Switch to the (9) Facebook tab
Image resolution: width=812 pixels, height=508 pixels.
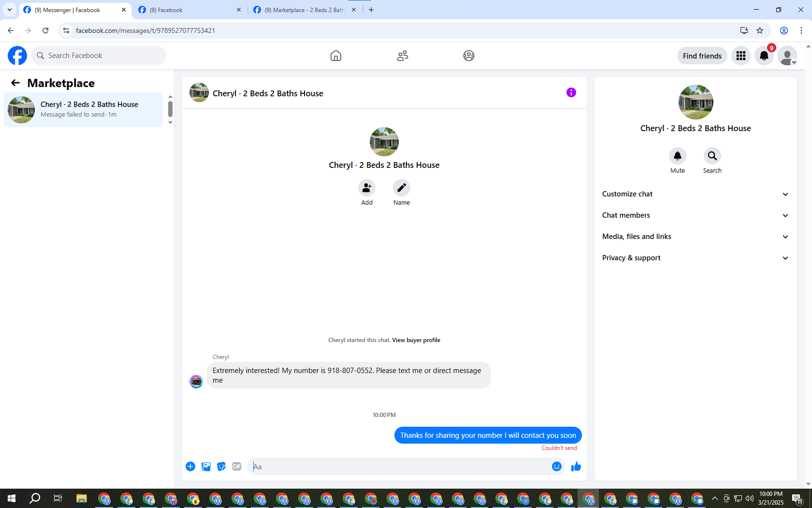(x=188, y=10)
